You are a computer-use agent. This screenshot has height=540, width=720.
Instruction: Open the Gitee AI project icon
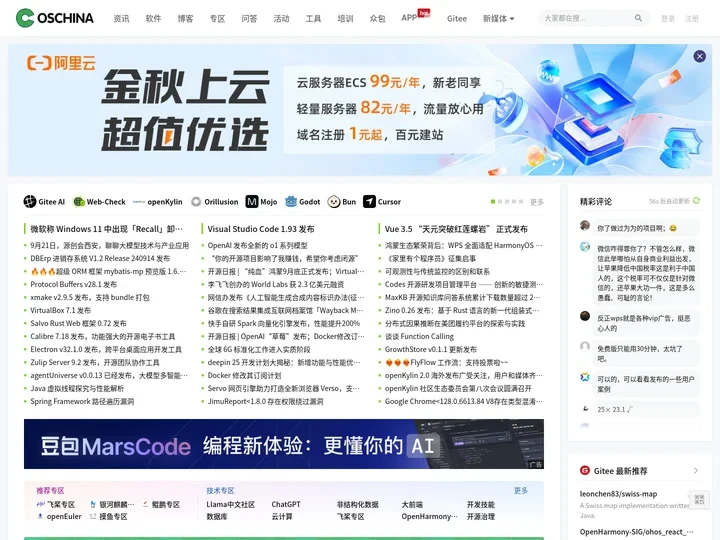click(x=30, y=202)
